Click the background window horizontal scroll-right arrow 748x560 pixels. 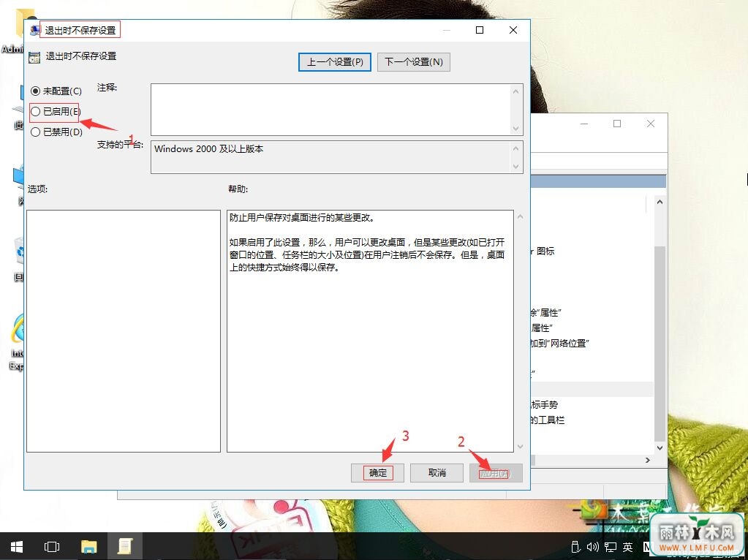click(x=648, y=461)
